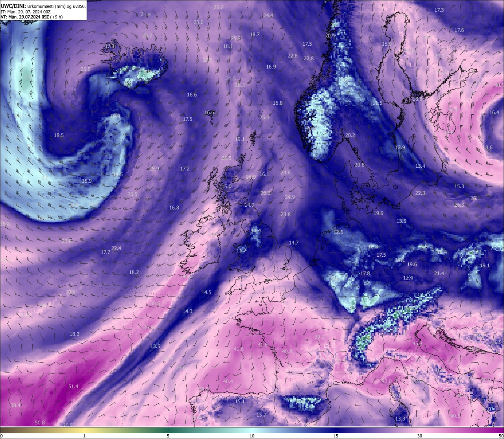Screen dimensions: 504x439
Task: Click the map value 23.0
Action: (198, 22)
